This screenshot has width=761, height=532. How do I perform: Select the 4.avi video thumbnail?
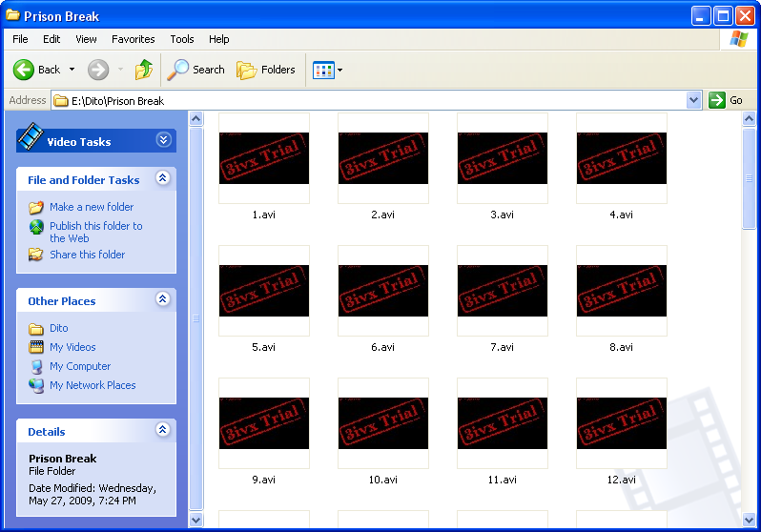(x=621, y=158)
